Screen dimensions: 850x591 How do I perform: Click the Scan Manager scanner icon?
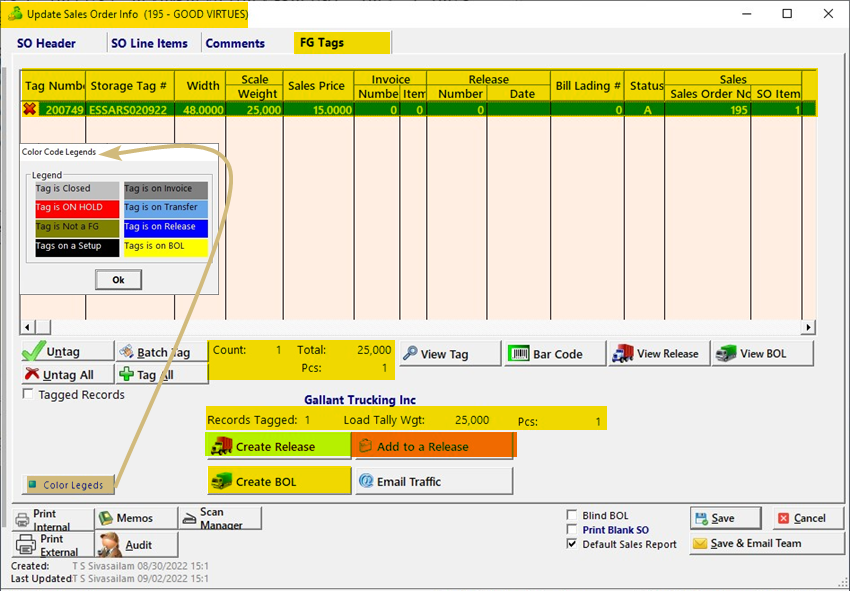pyautogui.click(x=189, y=519)
